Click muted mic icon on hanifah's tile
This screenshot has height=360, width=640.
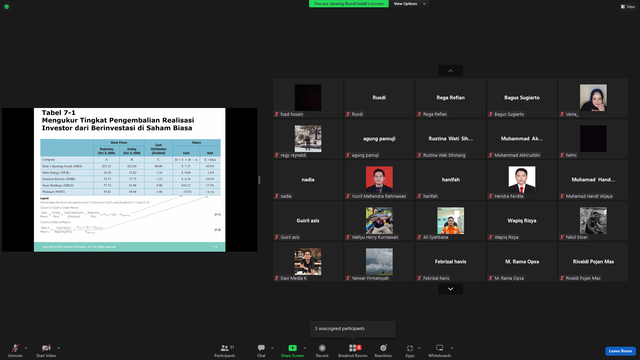(419, 196)
